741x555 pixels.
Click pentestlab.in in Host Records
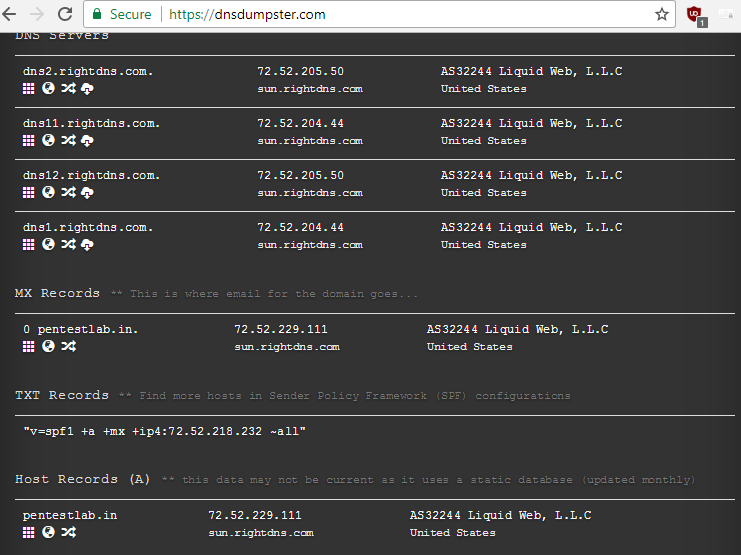(x=70, y=515)
